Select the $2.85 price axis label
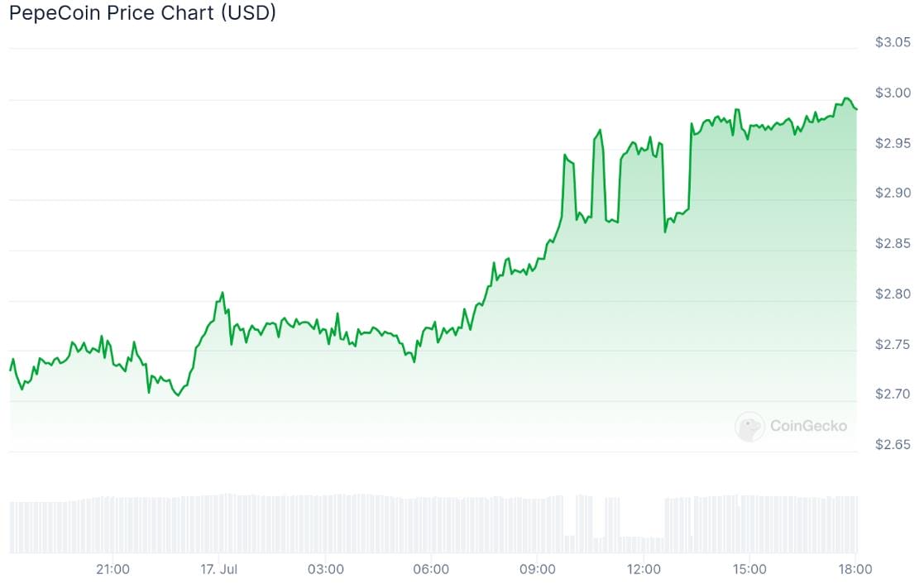Screen dimensions: 924x583 pos(893,243)
